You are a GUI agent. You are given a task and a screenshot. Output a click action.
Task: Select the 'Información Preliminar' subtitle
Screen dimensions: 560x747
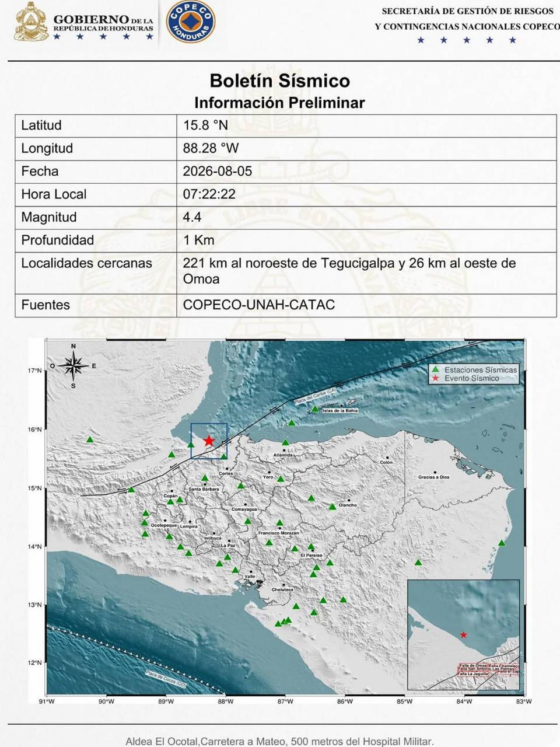(279, 103)
